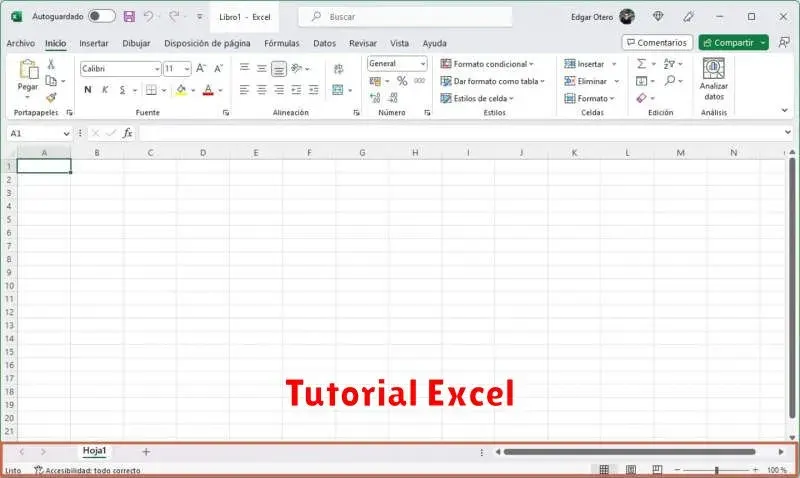The width and height of the screenshot is (800, 478).
Task: Click Analizar datos icon
Action: point(714,80)
